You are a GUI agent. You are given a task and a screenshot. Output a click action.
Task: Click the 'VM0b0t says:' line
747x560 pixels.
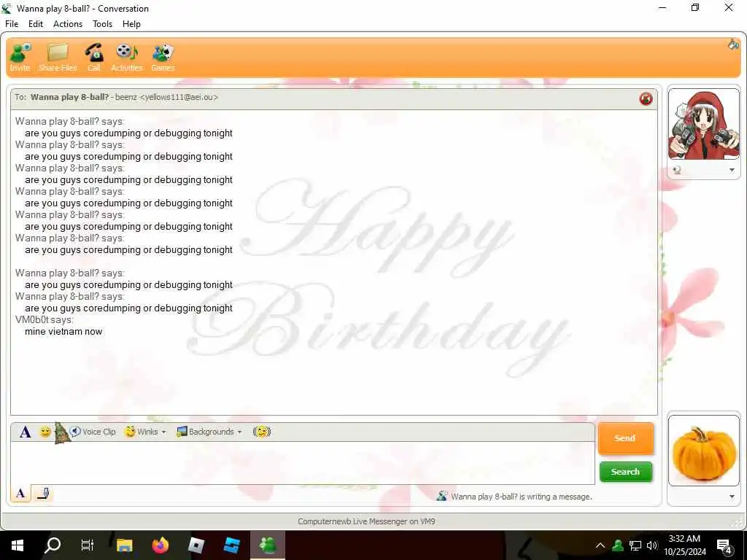coord(44,319)
